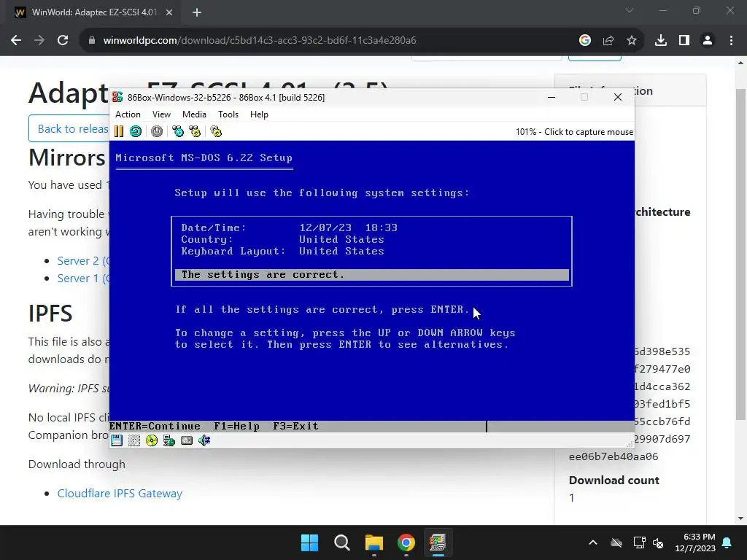Open the Action menu in 86Box
Screen dimensions: 747x560
click(x=128, y=114)
